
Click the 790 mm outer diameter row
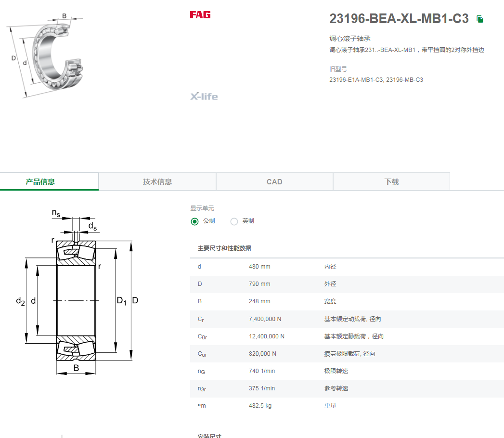(x=347, y=284)
